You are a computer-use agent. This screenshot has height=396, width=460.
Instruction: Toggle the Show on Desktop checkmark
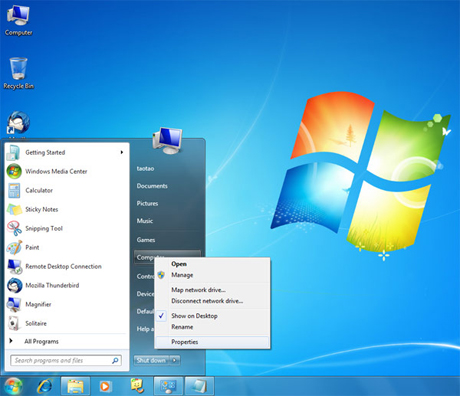[x=161, y=315]
